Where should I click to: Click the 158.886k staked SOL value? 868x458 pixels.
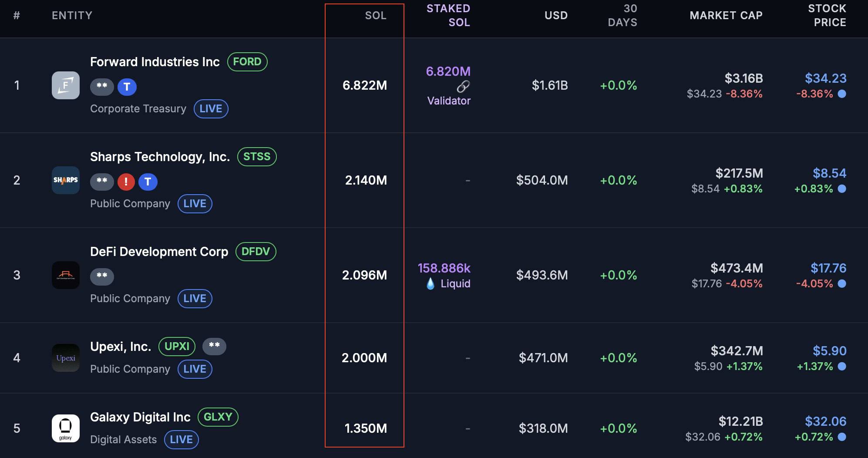444,268
